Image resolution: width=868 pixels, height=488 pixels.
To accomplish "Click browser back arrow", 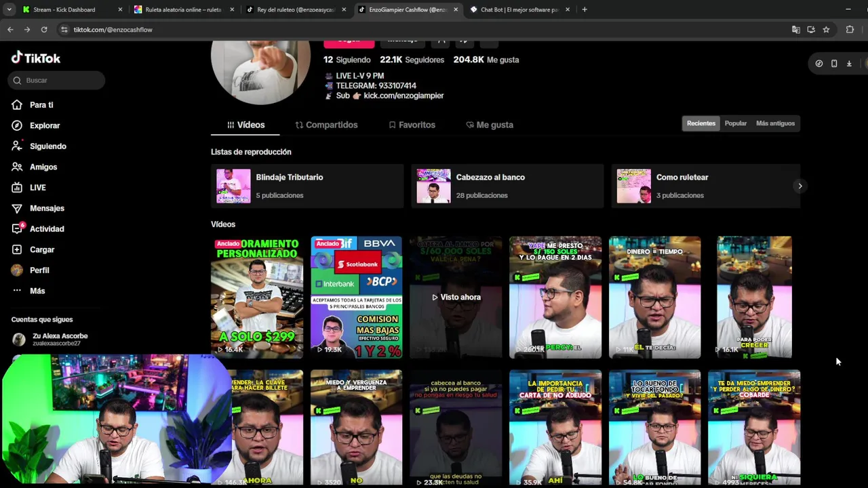I will (x=10, y=30).
